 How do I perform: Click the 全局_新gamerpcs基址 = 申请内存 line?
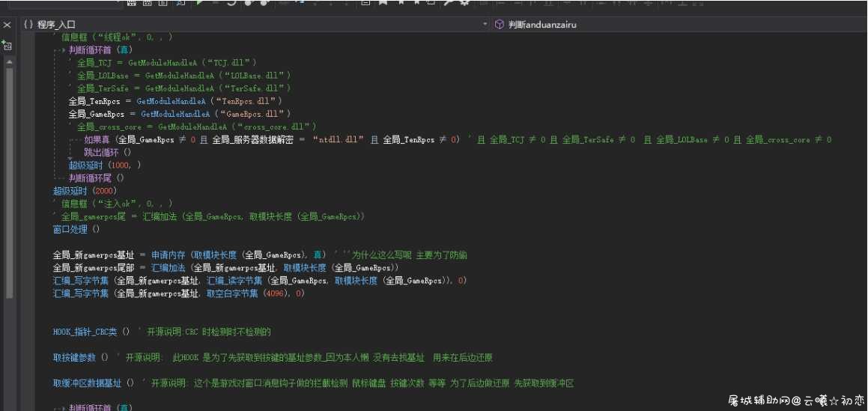pos(189,255)
